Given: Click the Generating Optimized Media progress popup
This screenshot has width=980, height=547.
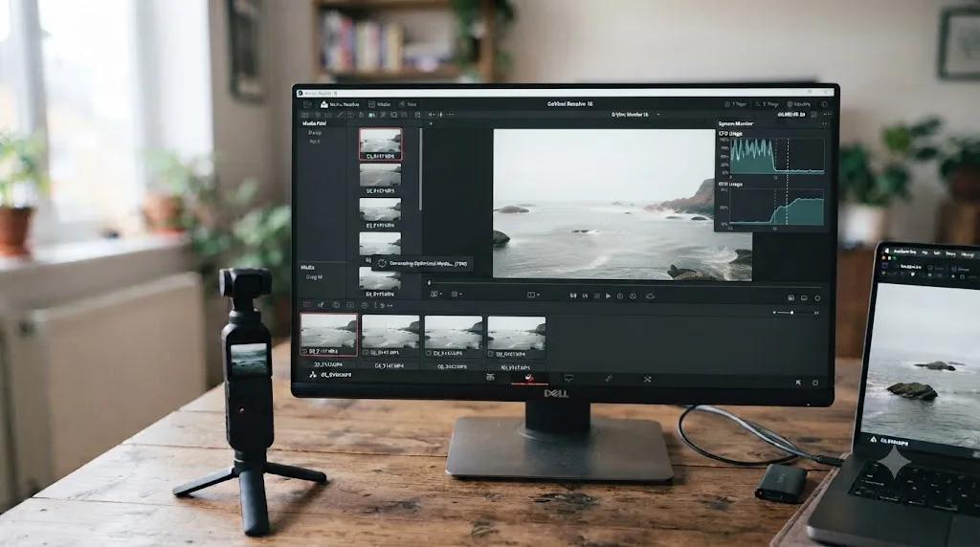Looking at the screenshot, I should click(422, 264).
